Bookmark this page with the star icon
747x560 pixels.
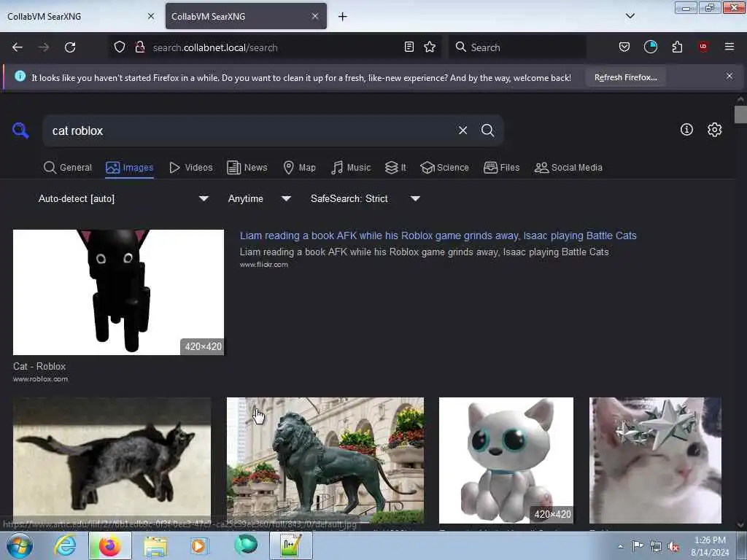430,47
